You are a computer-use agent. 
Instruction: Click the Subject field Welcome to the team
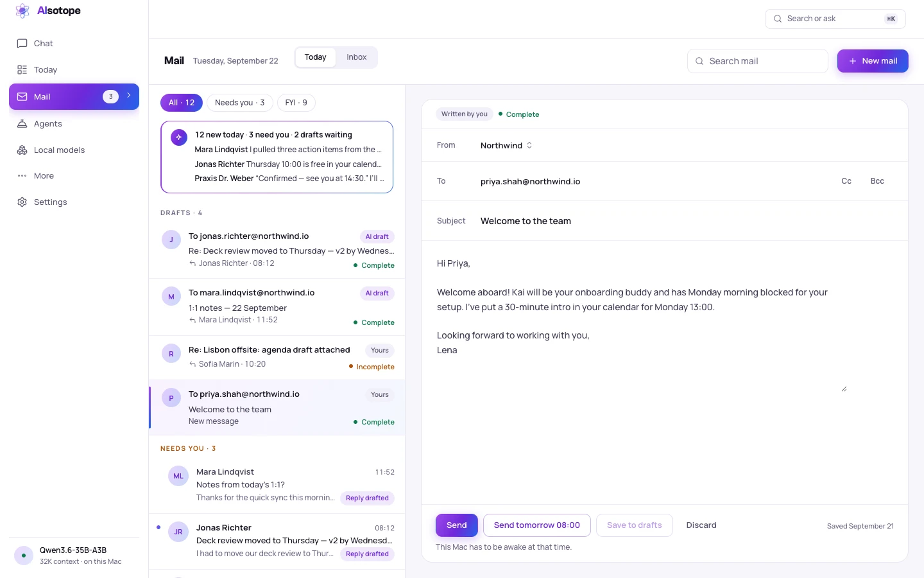(687, 221)
